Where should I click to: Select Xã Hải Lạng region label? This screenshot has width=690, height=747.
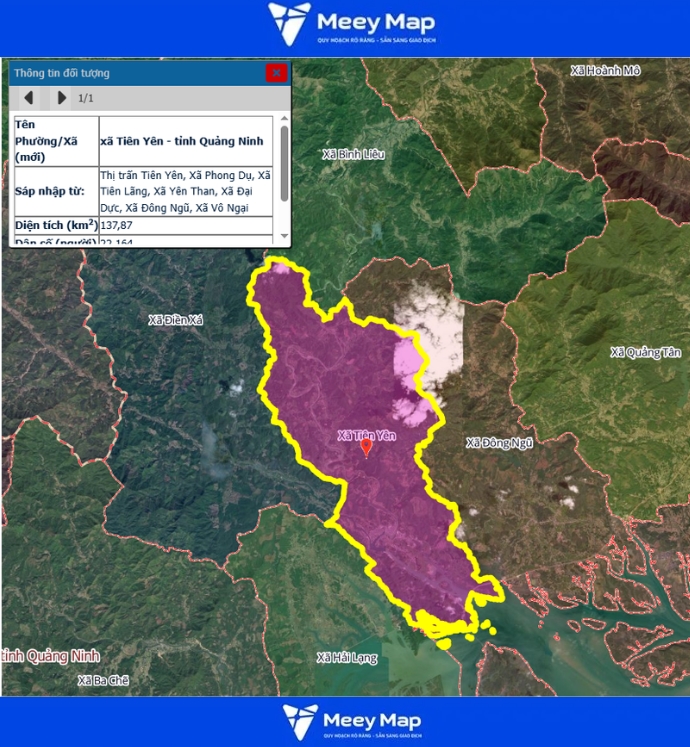coord(346,657)
